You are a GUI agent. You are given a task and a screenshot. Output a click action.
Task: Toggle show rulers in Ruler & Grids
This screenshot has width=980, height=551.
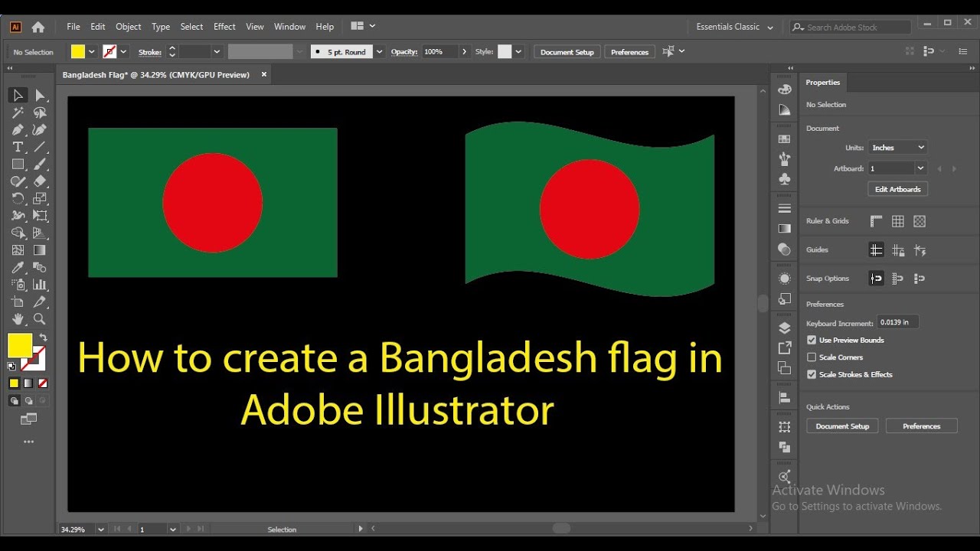(877, 221)
